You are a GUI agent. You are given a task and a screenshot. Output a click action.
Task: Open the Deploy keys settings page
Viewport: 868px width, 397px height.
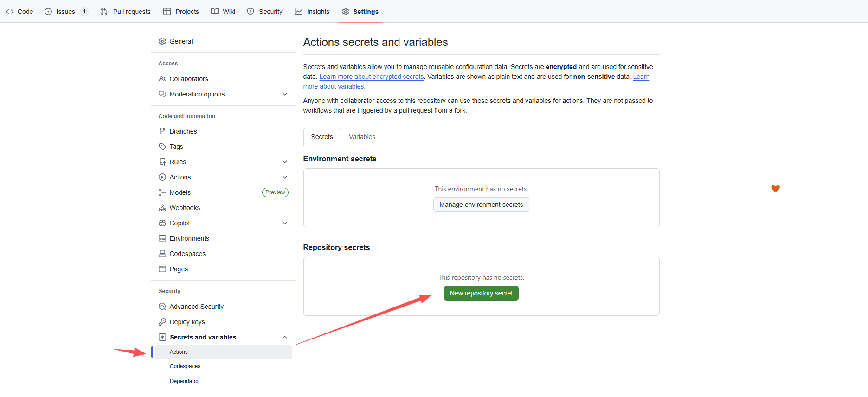(x=223, y=322)
